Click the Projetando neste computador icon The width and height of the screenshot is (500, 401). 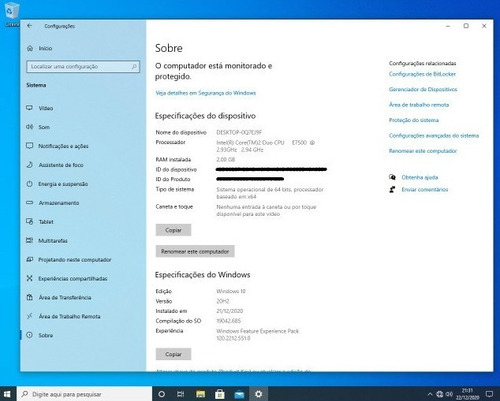point(30,259)
